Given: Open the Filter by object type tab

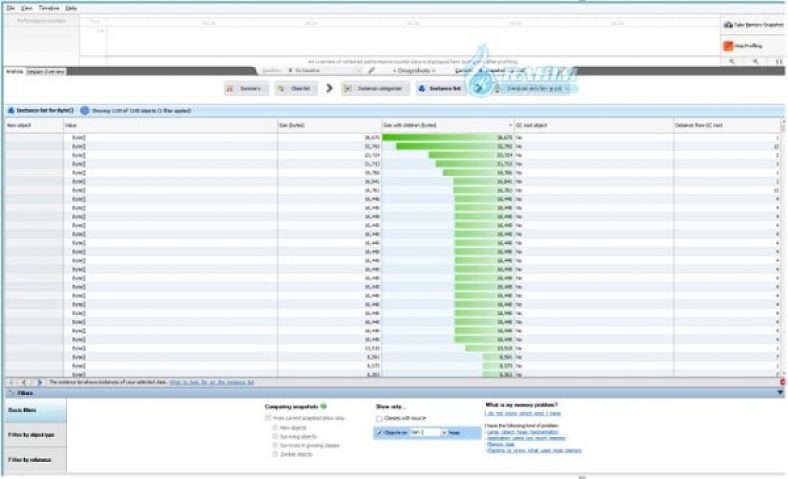Looking at the screenshot, I should coord(36,435).
